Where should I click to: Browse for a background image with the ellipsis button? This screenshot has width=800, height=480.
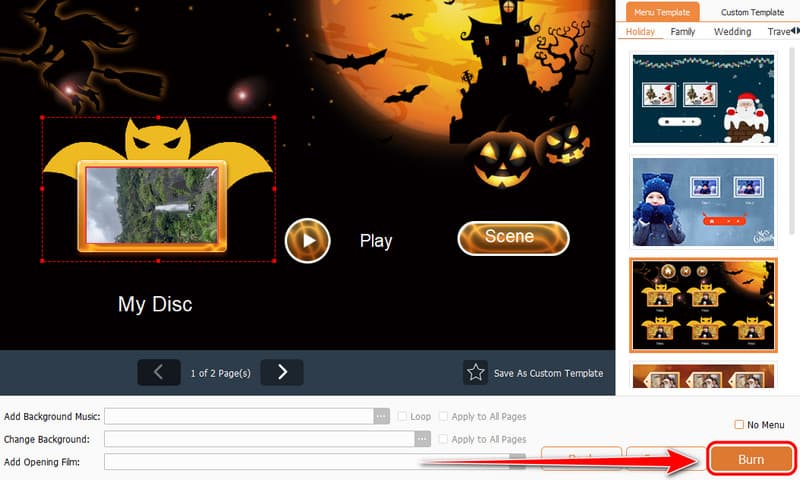(423, 439)
